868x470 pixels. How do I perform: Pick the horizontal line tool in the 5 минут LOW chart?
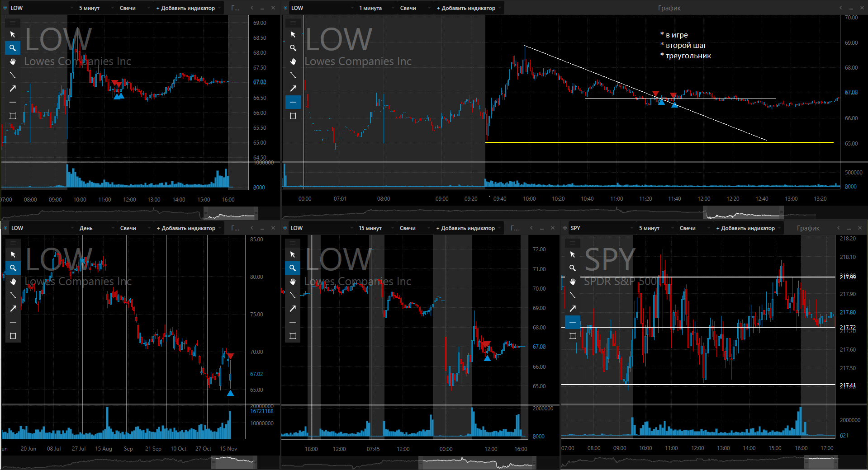point(13,102)
